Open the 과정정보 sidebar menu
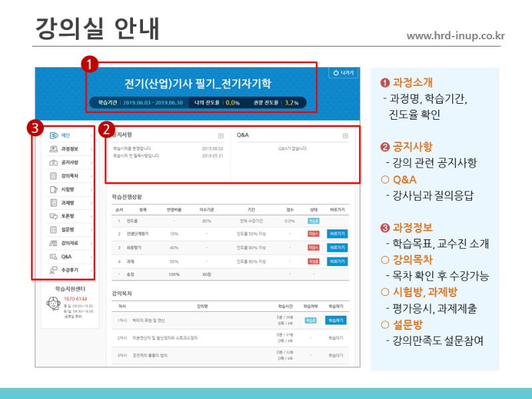532x399 pixels. coord(70,149)
